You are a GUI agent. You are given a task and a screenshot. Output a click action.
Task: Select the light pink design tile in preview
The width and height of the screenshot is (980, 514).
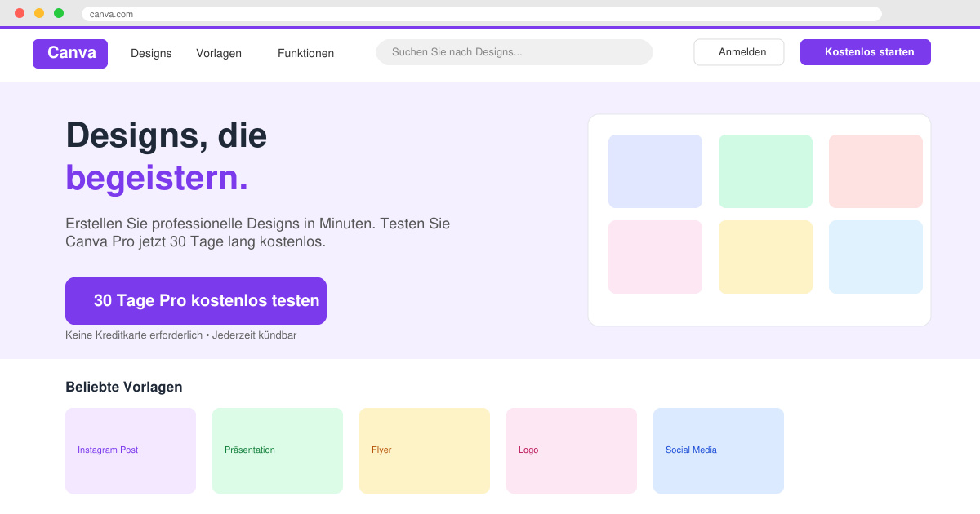tap(655, 257)
